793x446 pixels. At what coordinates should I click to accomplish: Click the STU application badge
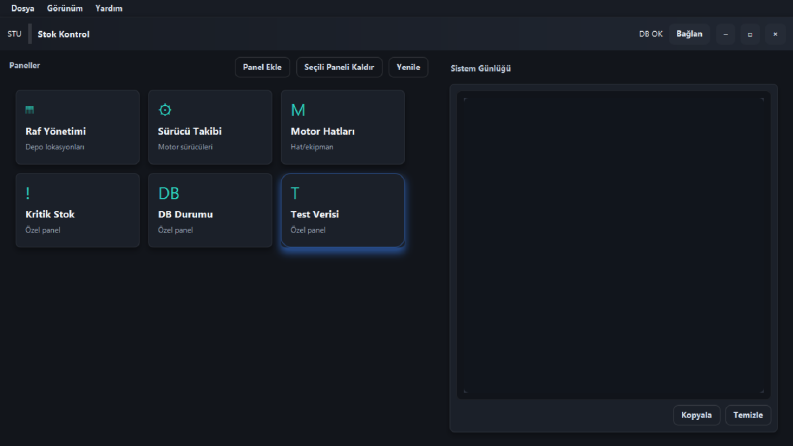pyautogui.click(x=14, y=34)
